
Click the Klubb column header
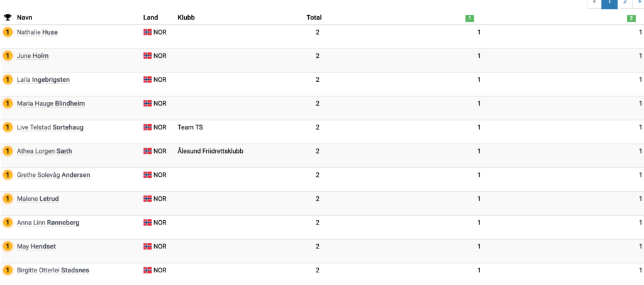tap(186, 18)
